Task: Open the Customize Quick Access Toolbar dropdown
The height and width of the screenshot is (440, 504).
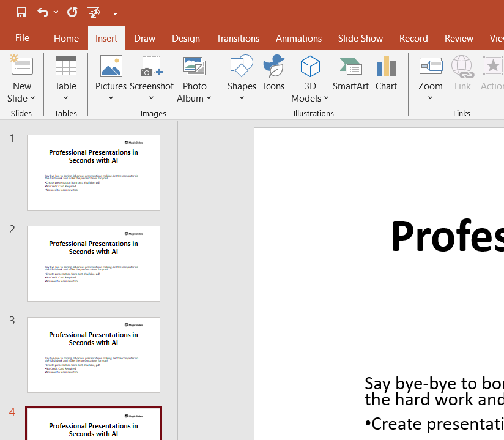Action: [x=115, y=13]
